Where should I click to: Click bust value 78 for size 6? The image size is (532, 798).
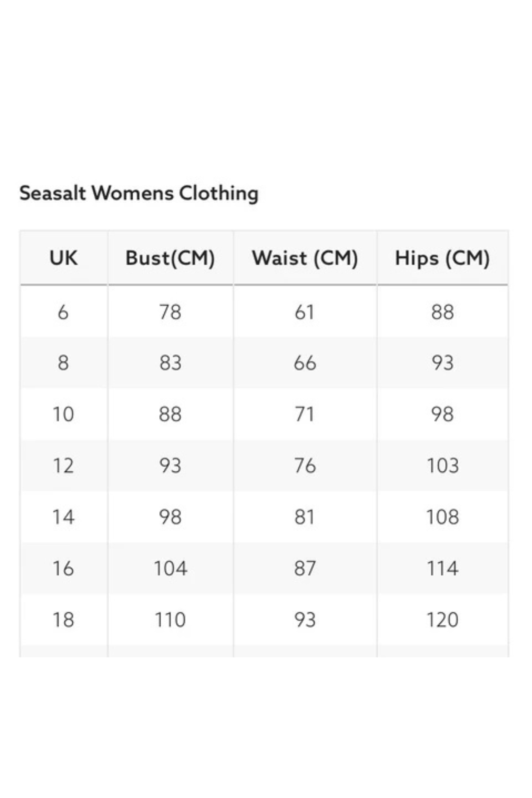[170, 312]
